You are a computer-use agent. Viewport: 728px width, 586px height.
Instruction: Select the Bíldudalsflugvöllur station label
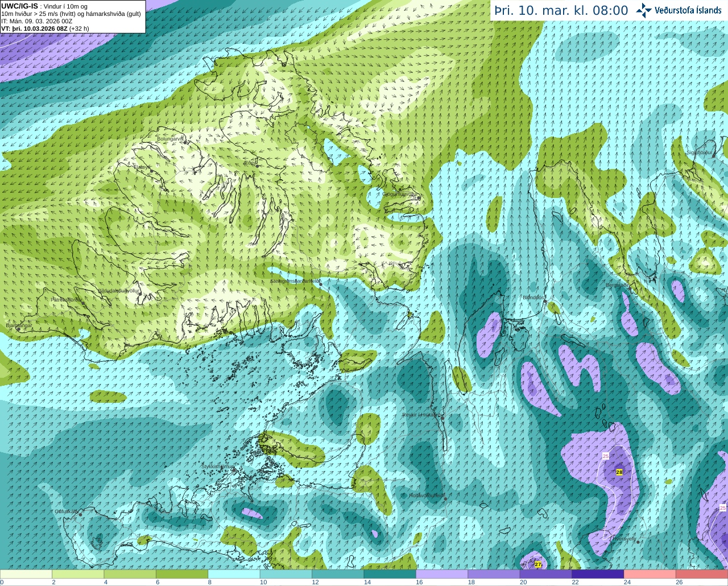pyautogui.click(x=119, y=291)
